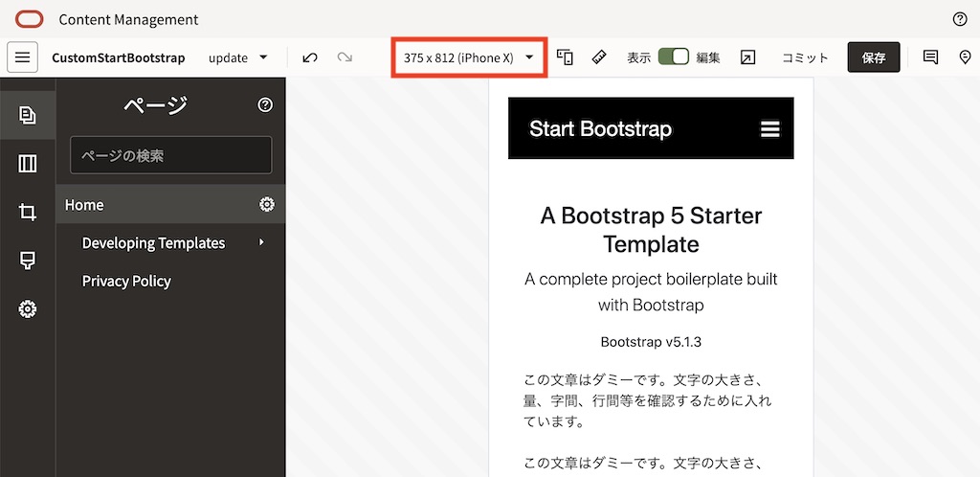Toggle the view/edit mode switch

point(674,57)
